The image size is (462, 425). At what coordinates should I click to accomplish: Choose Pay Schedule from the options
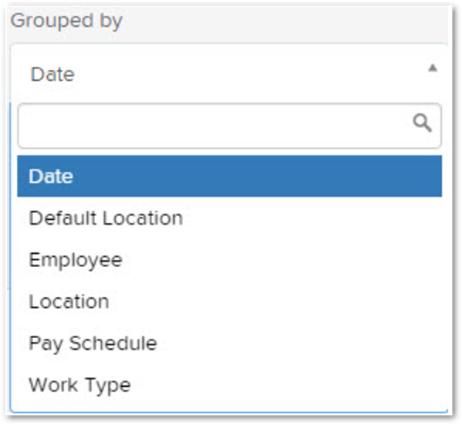pos(230,343)
